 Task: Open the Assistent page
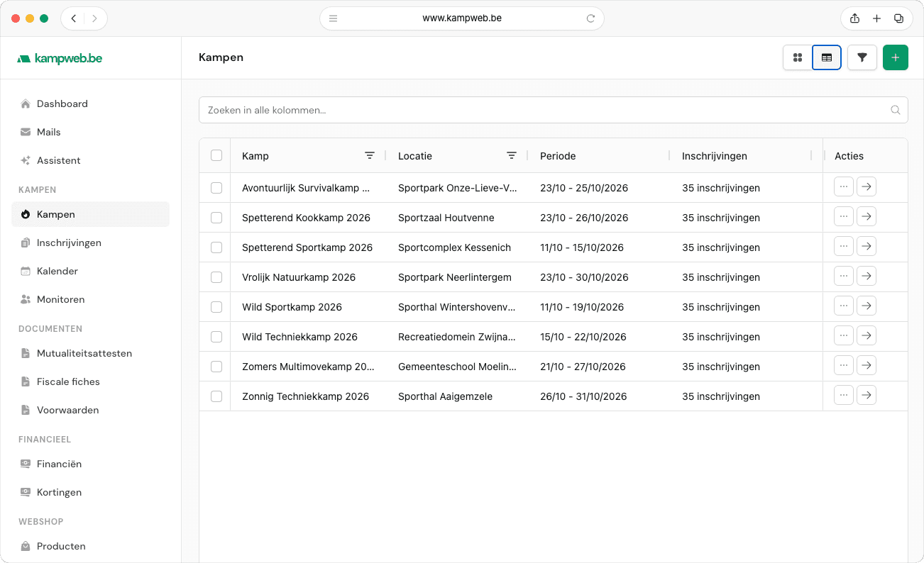tap(90, 160)
